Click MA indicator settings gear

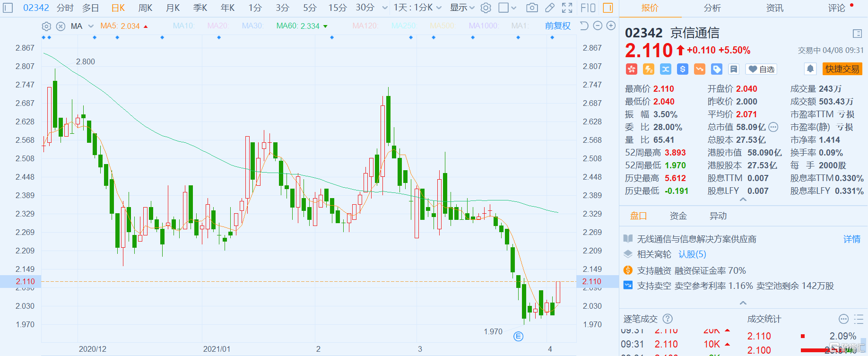[46, 26]
